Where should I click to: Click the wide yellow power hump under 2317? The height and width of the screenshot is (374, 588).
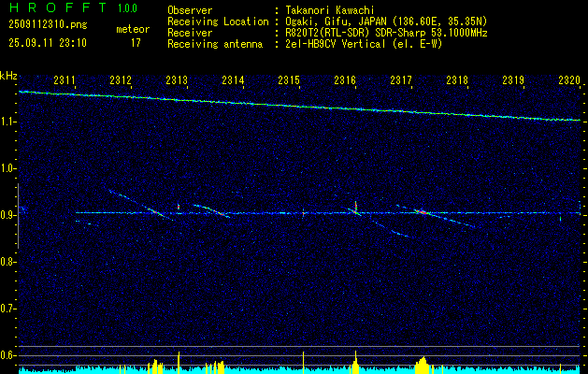(423, 365)
